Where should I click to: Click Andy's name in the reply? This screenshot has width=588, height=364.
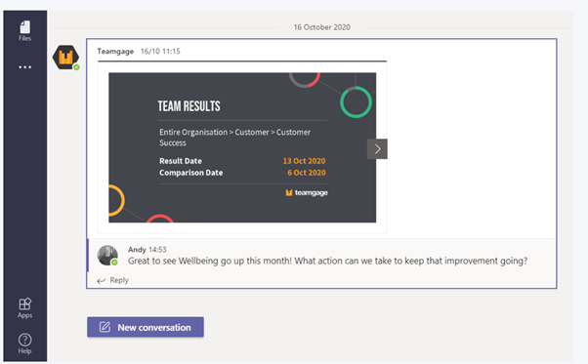pos(137,250)
